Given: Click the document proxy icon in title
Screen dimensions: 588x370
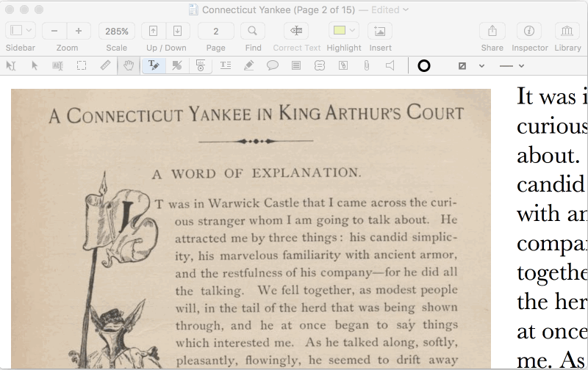Looking at the screenshot, I should (193, 10).
